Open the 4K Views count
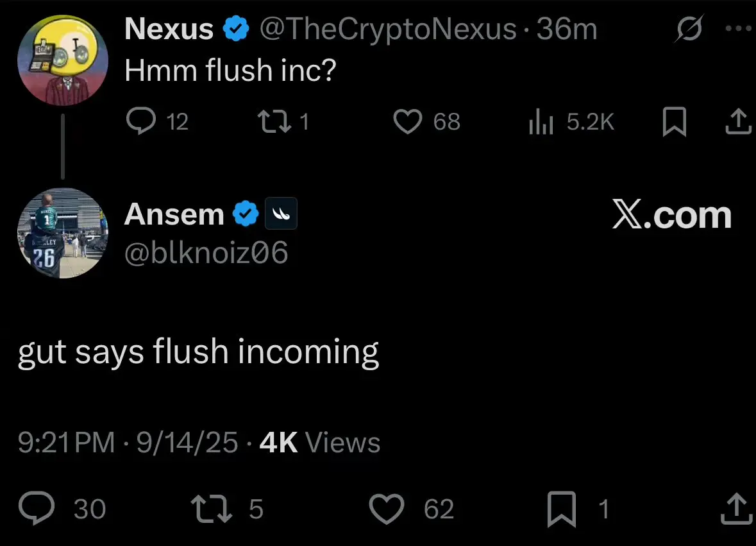 (320, 442)
